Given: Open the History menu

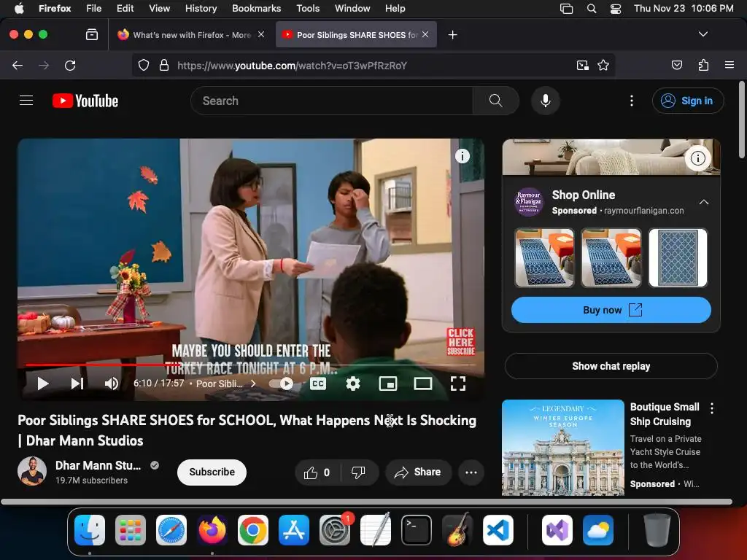Looking at the screenshot, I should coord(201,8).
